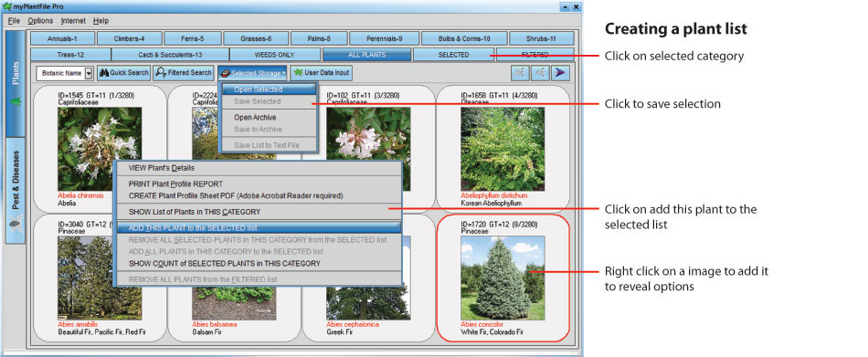
Task: Open the Options menu
Action: (x=40, y=20)
